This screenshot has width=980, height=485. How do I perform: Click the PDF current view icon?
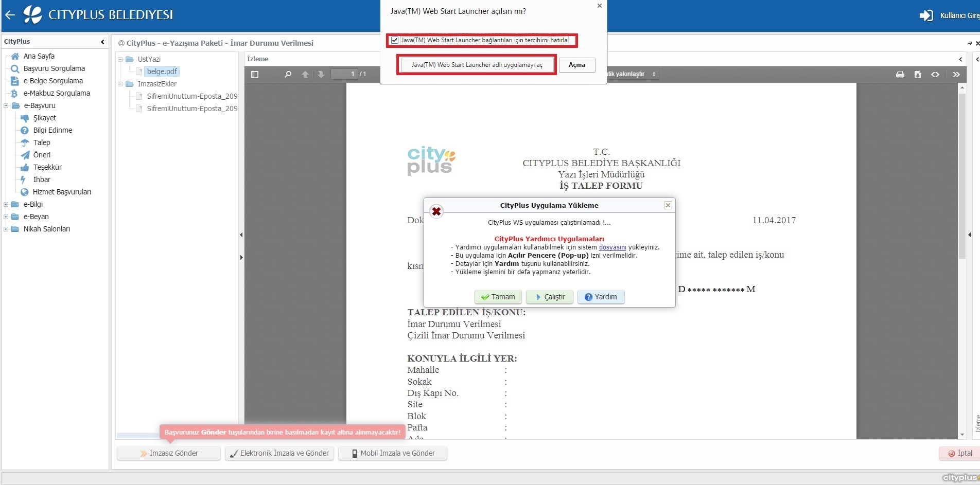click(935, 75)
